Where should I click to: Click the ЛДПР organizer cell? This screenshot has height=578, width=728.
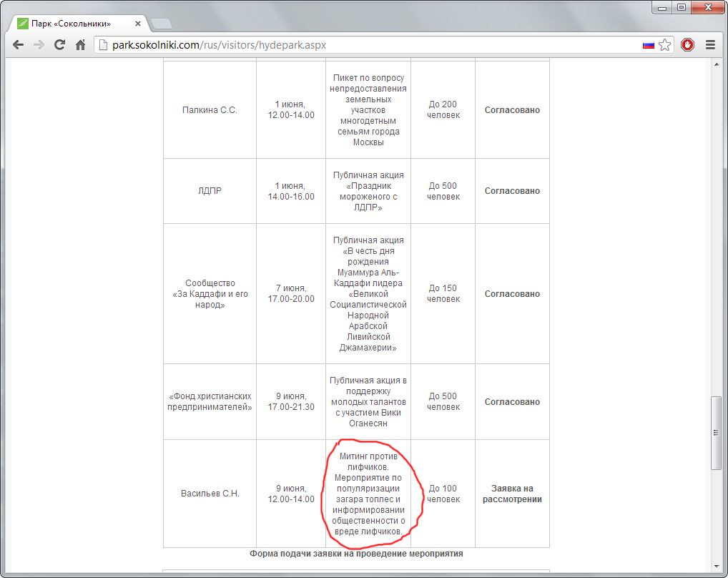[210, 191]
